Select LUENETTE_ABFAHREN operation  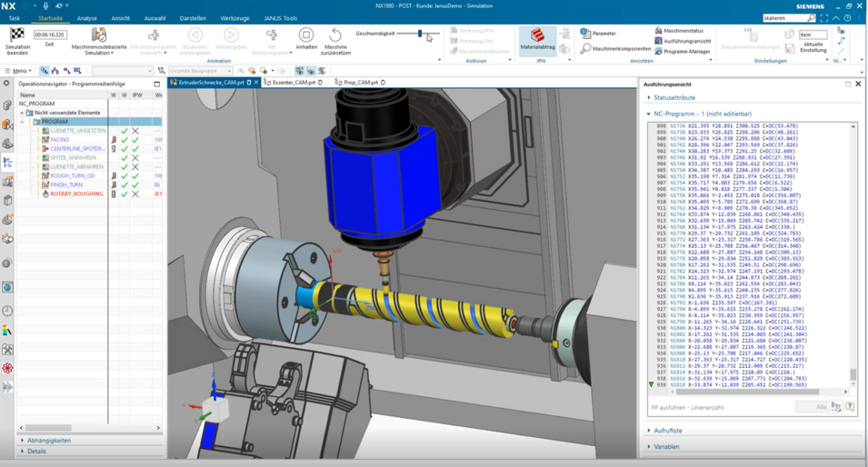point(76,166)
